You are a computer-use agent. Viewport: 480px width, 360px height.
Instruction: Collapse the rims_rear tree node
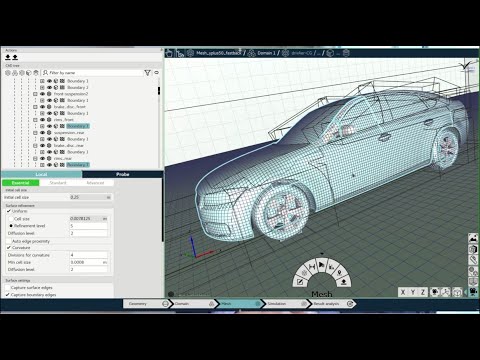35,158
